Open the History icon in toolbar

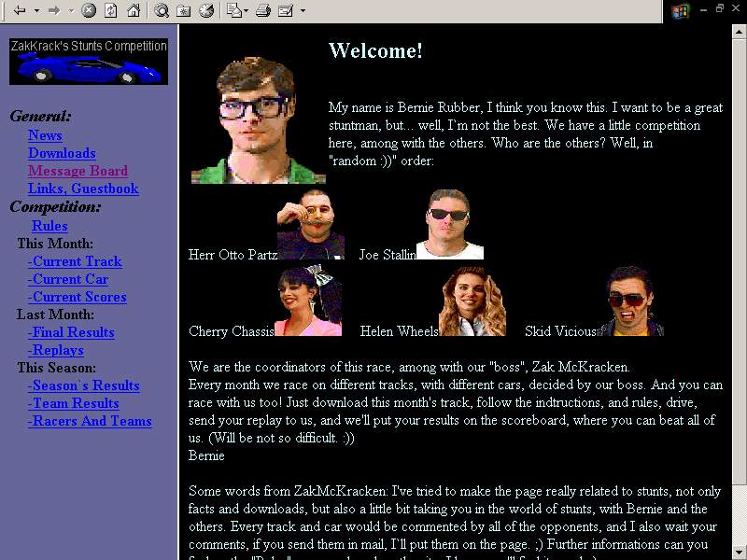pyautogui.click(x=206, y=11)
